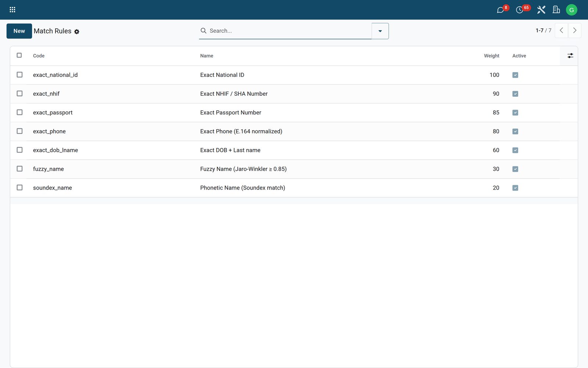The image size is (588, 368).
Task: Toggle Active for Exact Passport Number
Action: (515, 113)
